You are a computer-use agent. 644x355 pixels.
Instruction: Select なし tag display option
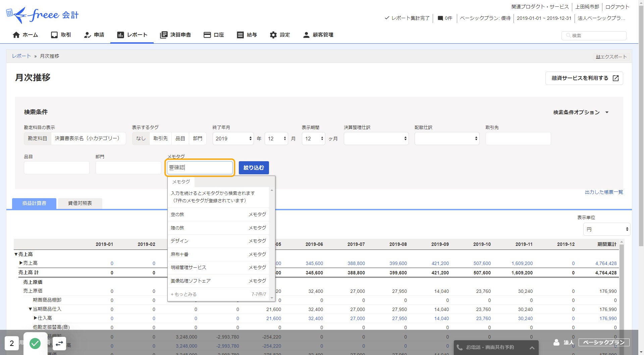pyautogui.click(x=141, y=138)
